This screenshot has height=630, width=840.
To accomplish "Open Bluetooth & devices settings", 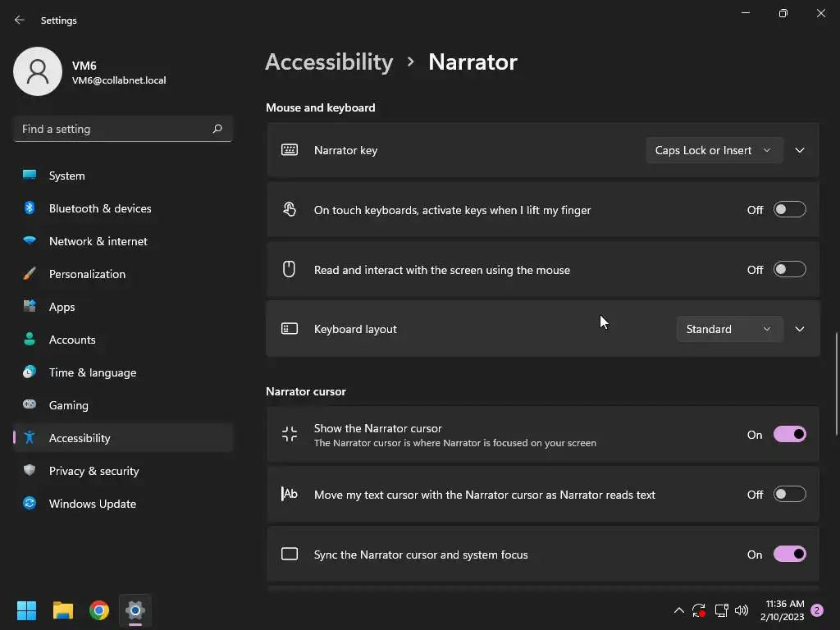I will coord(100,208).
